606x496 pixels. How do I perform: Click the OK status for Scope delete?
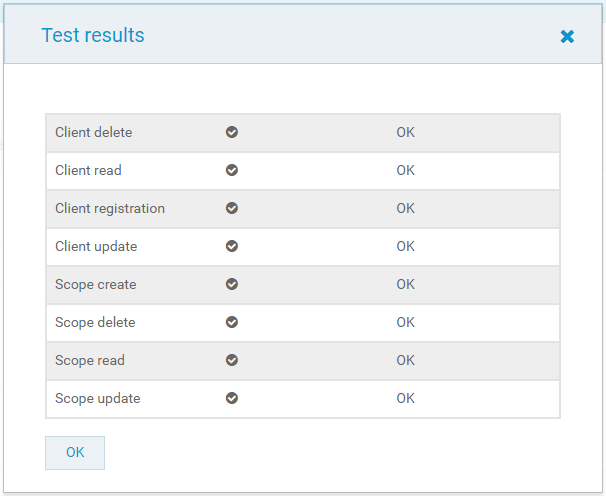point(405,322)
